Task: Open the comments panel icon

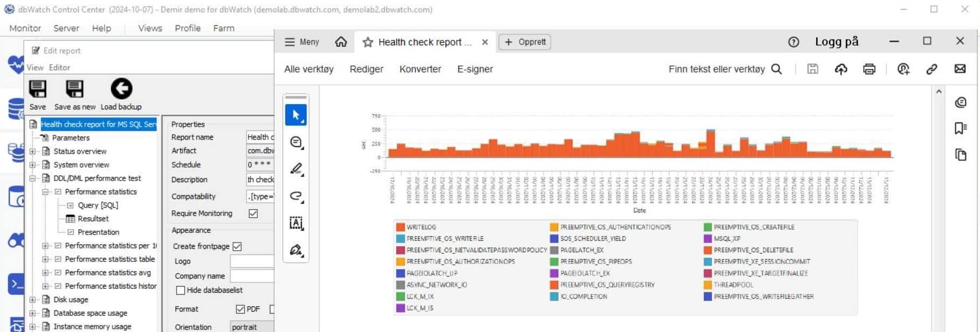Action: pyautogui.click(x=961, y=102)
